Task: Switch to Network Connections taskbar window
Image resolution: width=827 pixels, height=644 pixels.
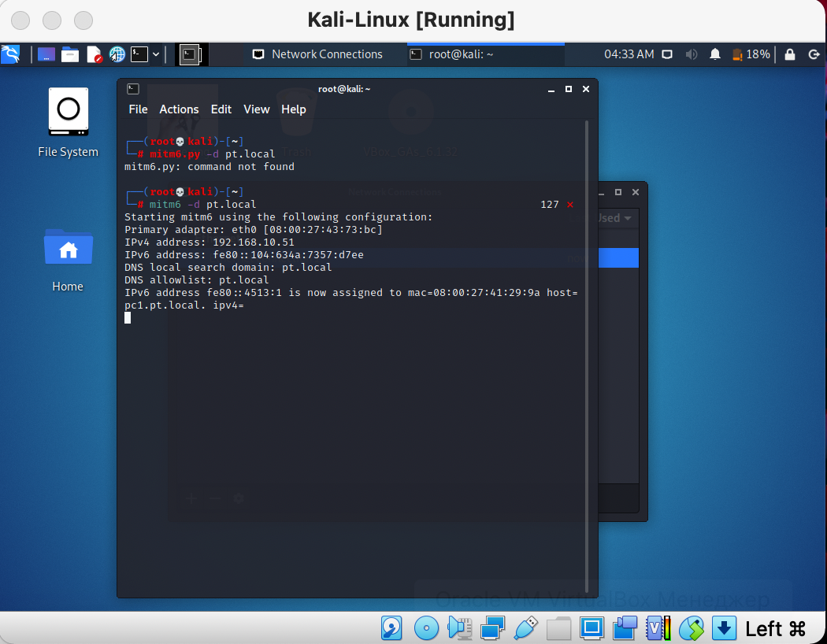Action: point(317,54)
